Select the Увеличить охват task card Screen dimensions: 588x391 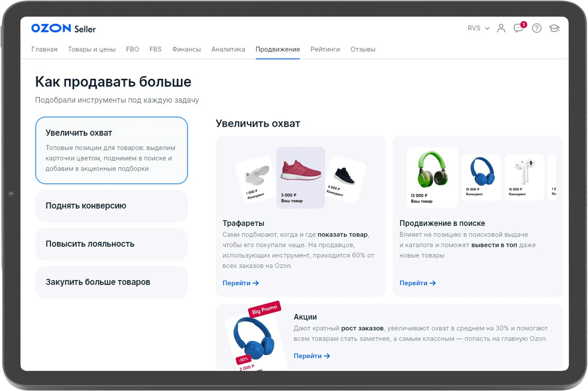(111, 150)
